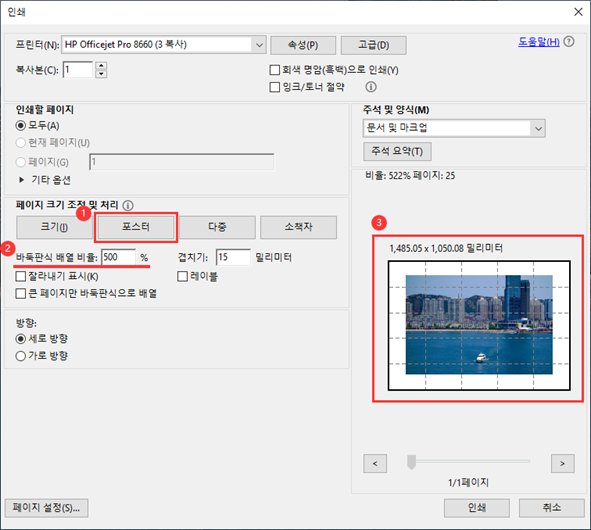Increase copies with the up stepper arrow
The image size is (591, 530).
click(101, 66)
